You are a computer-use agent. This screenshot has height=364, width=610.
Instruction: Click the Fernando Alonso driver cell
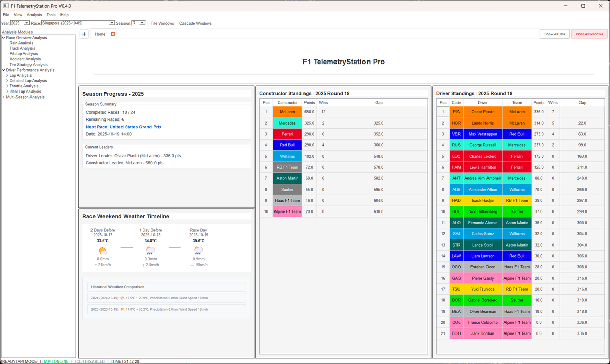pyautogui.click(x=482, y=223)
